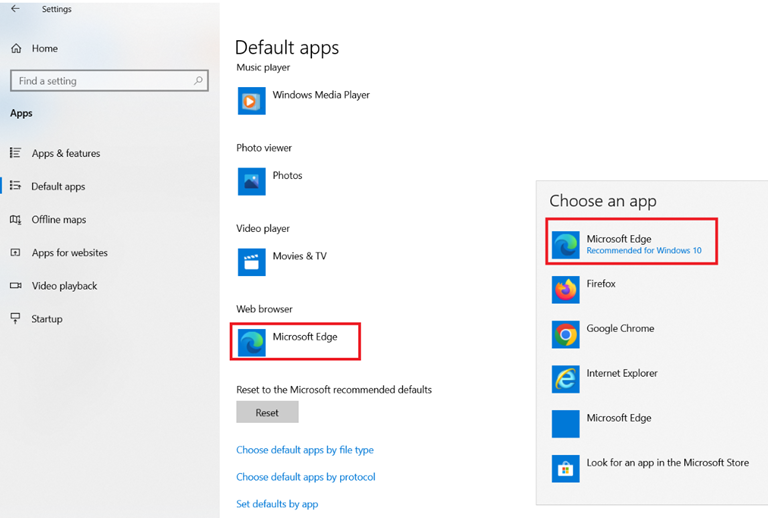Open Windows Media Player music default icon

click(252, 101)
